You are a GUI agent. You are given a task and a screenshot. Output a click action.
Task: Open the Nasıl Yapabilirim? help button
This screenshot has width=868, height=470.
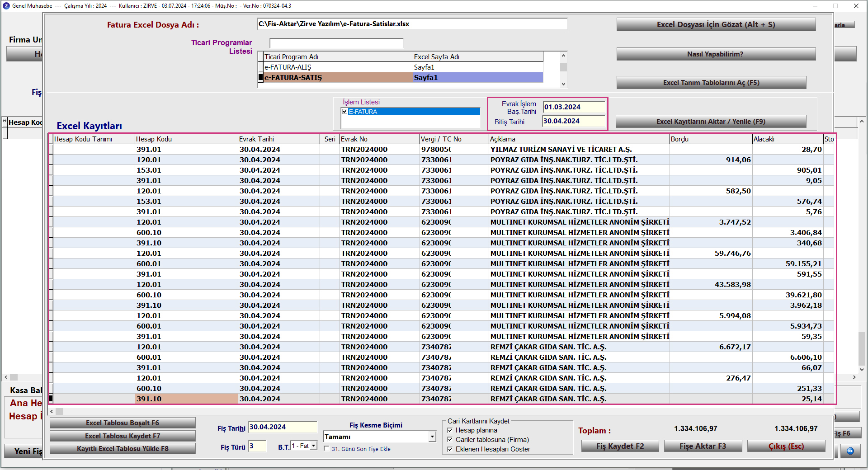coord(716,54)
